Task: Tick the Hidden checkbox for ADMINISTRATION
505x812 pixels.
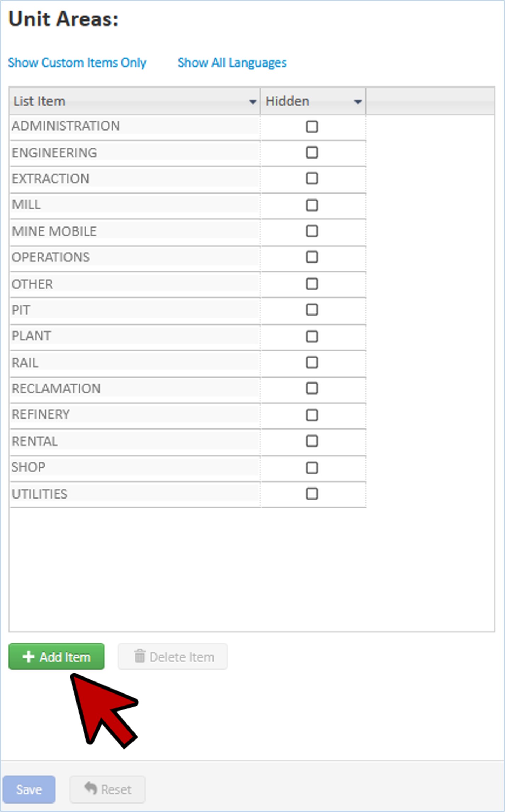Action: (x=312, y=126)
